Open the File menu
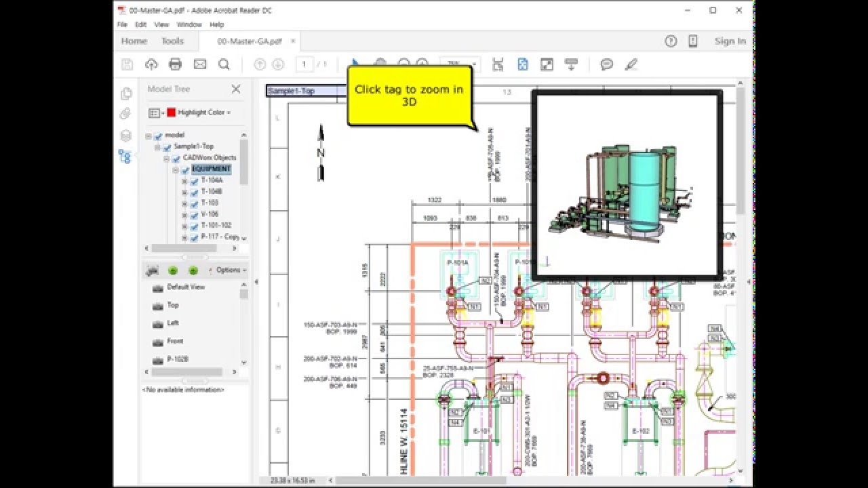 tap(122, 24)
